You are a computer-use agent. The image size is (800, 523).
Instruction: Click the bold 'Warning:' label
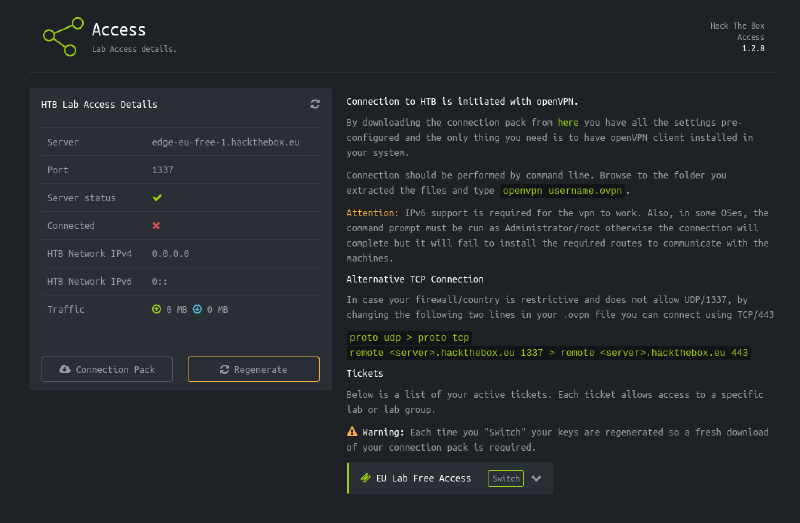click(383, 432)
